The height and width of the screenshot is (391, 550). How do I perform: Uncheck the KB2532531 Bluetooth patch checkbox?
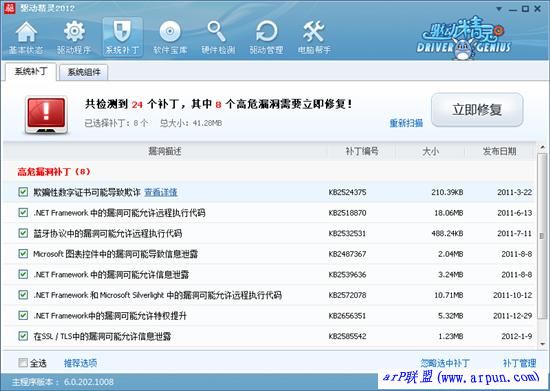coord(23,233)
